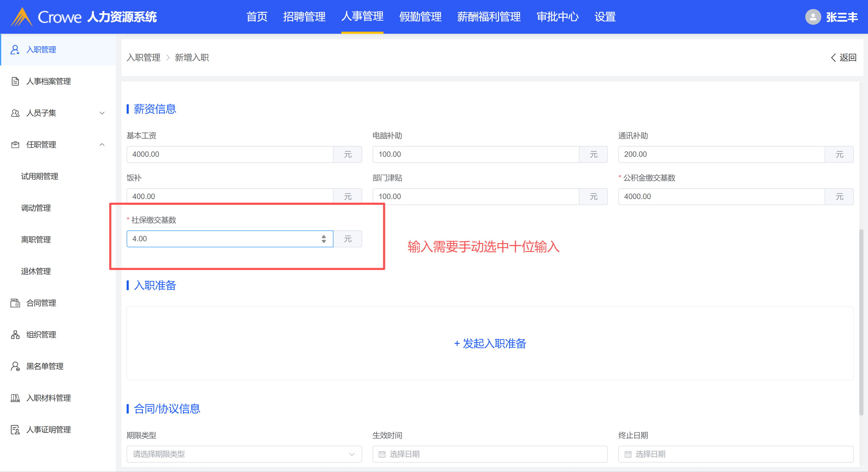
Task: Click the 人事档案管理 document icon
Action: [15, 81]
